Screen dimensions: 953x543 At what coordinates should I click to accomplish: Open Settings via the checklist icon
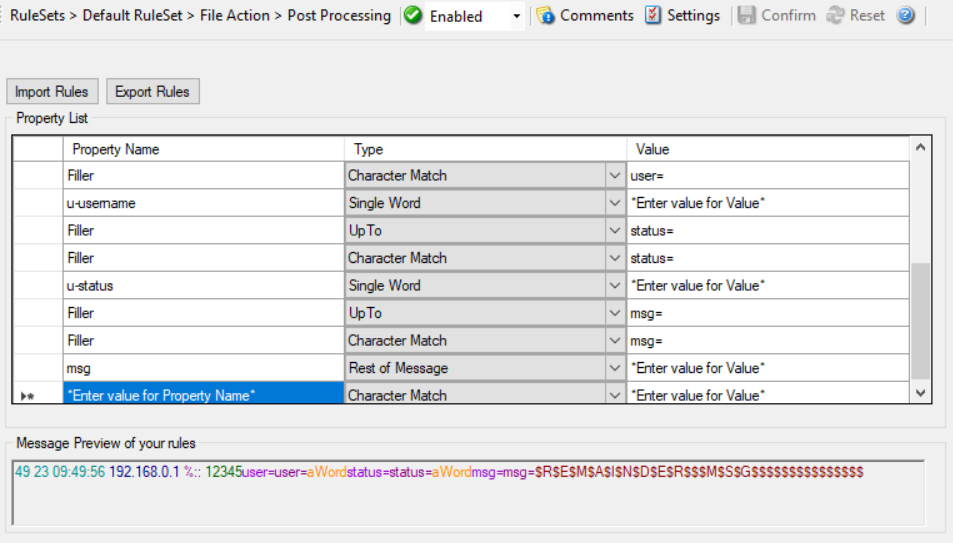[653, 16]
